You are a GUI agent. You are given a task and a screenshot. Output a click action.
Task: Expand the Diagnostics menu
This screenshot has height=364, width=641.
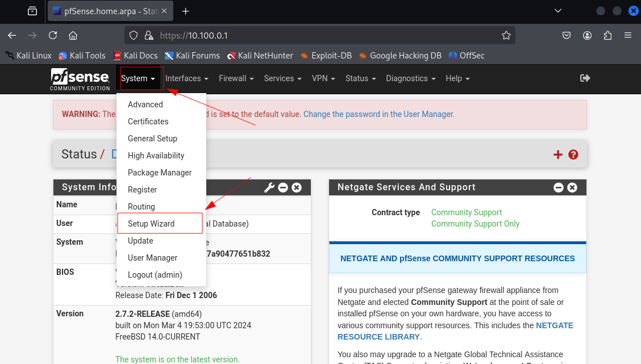pyautogui.click(x=411, y=78)
